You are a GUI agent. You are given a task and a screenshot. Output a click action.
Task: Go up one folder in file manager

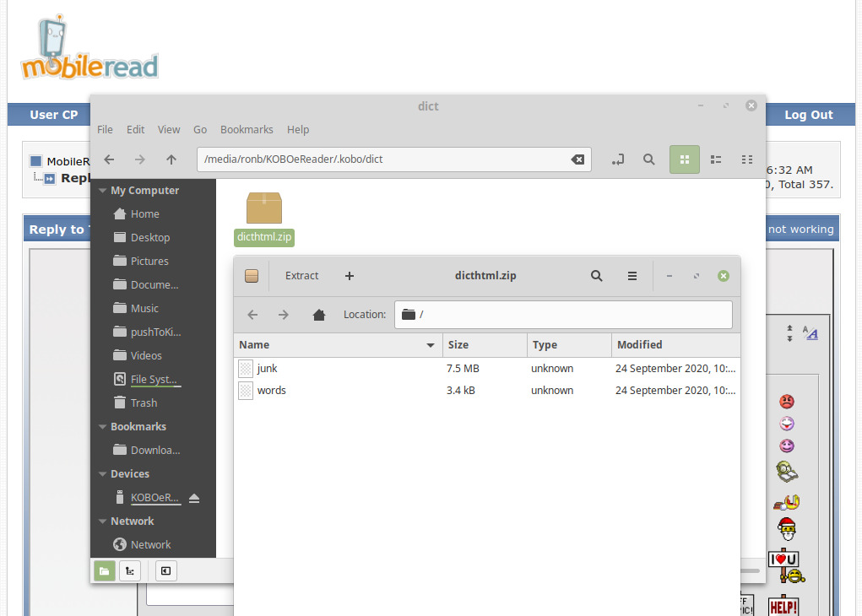pos(171,159)
